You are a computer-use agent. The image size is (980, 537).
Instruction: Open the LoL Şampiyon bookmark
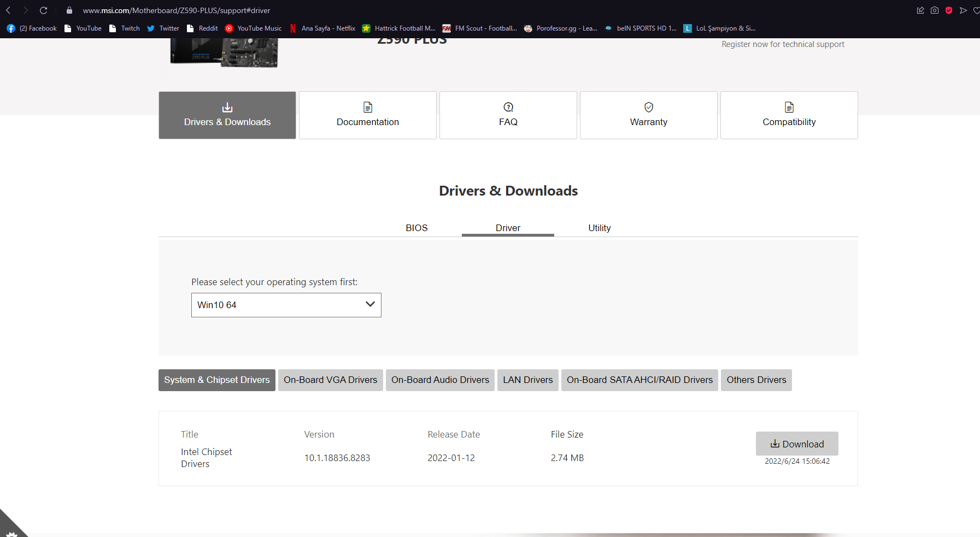click(719, 28)
